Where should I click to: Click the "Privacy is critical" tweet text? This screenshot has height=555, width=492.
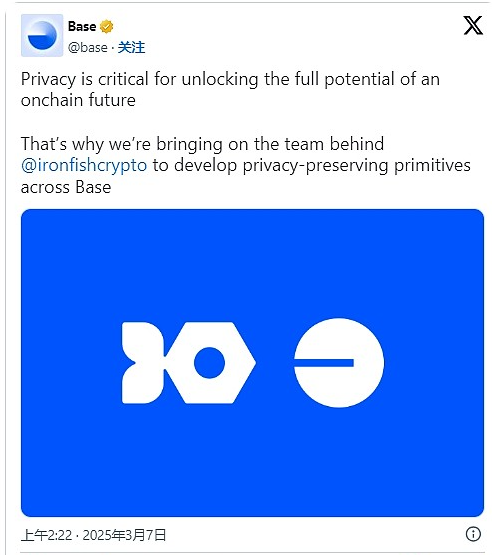tap(85, 79)
